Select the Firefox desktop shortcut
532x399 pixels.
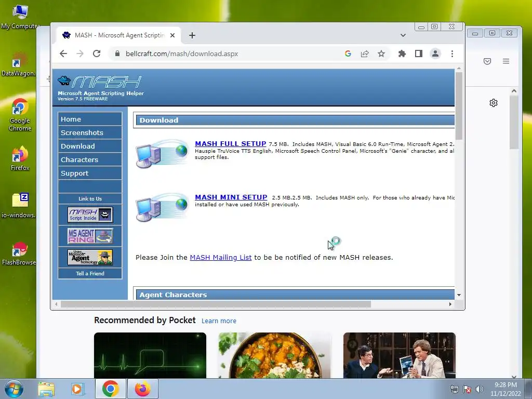click(20, 158)
